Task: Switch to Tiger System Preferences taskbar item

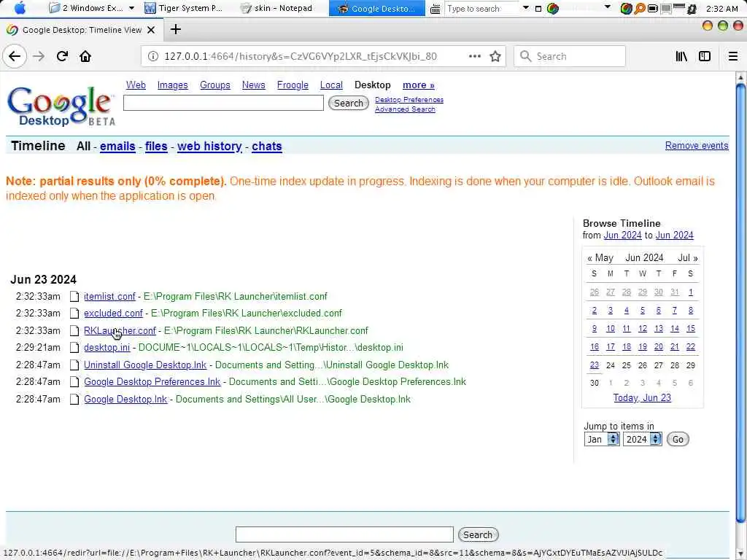Action: [x=184, y=8]
